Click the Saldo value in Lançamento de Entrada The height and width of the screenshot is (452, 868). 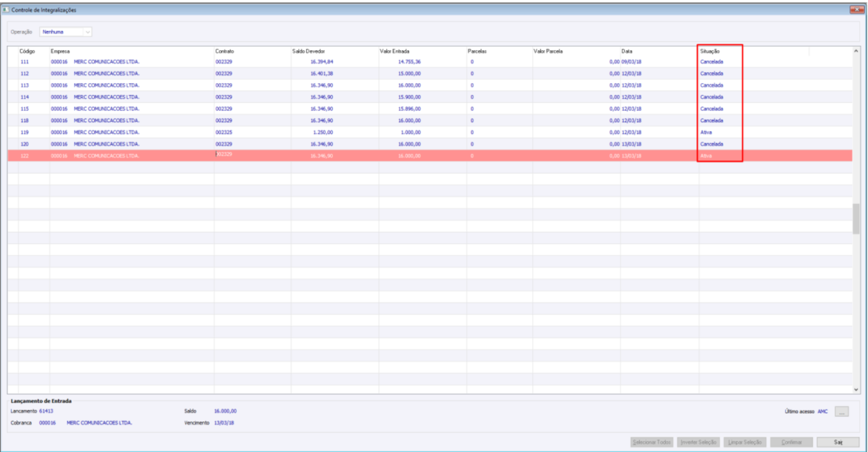click(x=225, y=411)
